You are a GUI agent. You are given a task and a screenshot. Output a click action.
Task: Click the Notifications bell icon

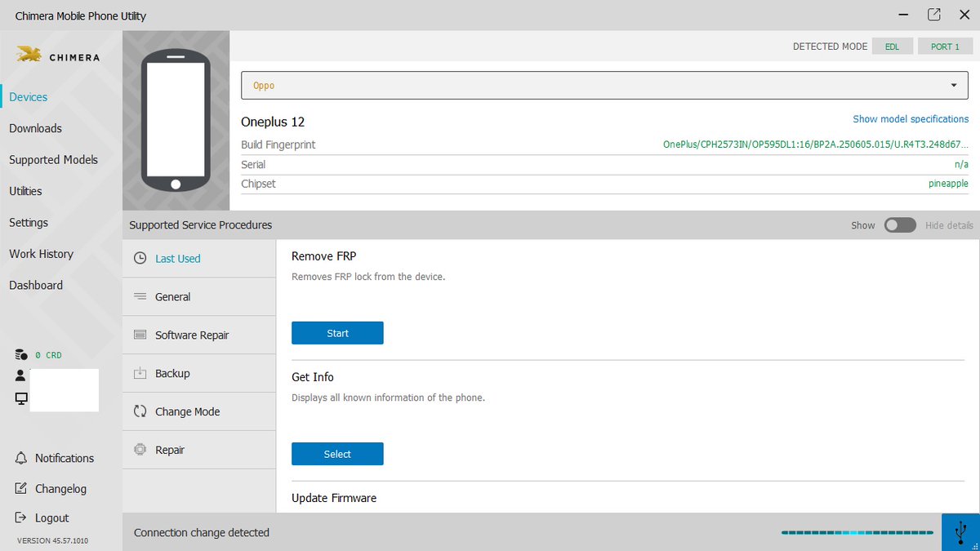(x=21, y=458)
